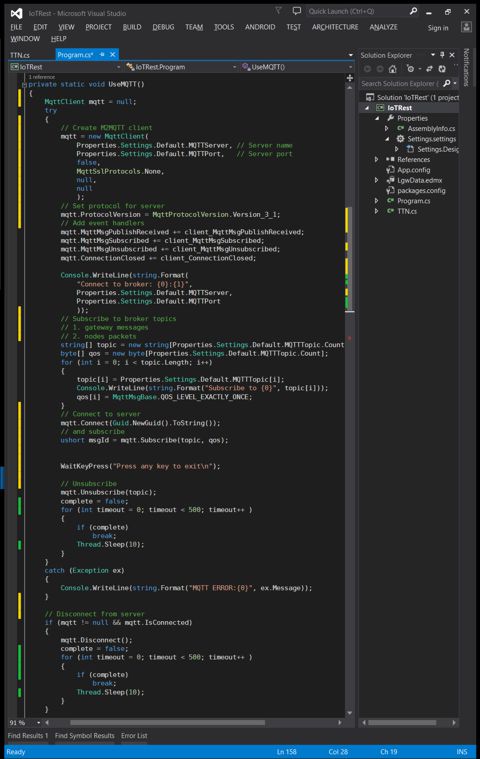Open the Find Results 1 tab
The width and height of the screenshot is (480, 759).
[28, 736]
